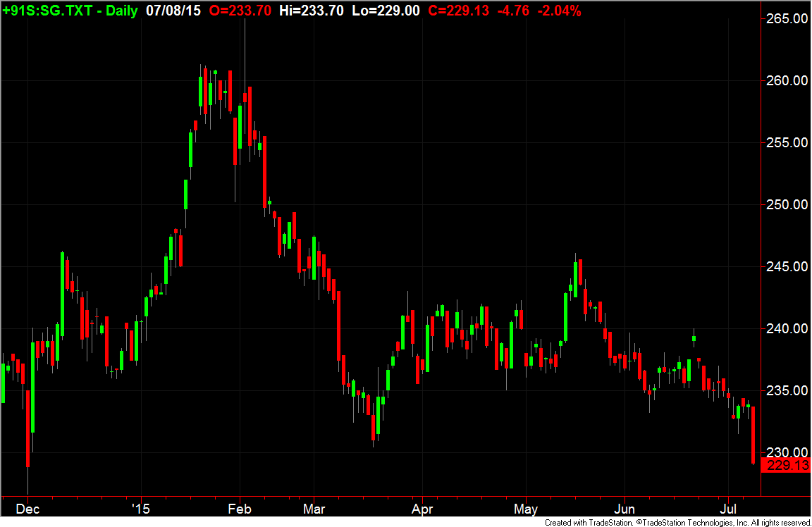812x527 pixels.
Task: Click the 240.00 price axis label
Action: 787,329
